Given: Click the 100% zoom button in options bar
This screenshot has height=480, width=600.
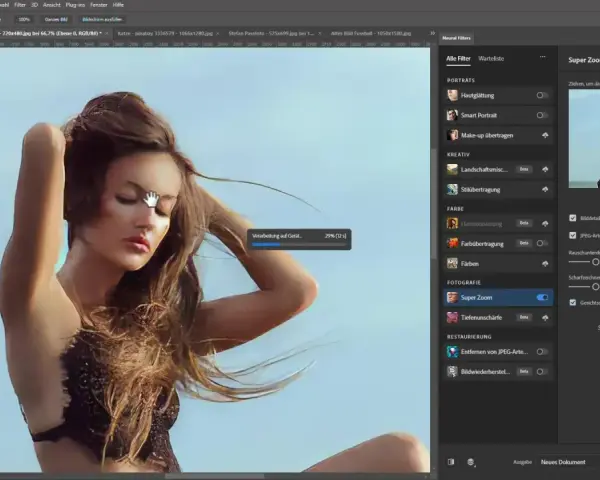Looking at the screenshot, I should [24, 19].
